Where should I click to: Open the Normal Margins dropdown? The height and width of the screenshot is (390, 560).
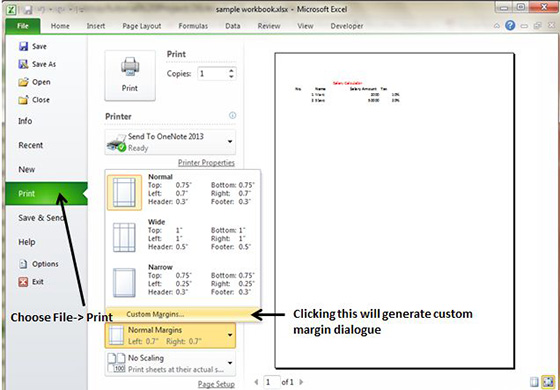click(x=170, y=335)
